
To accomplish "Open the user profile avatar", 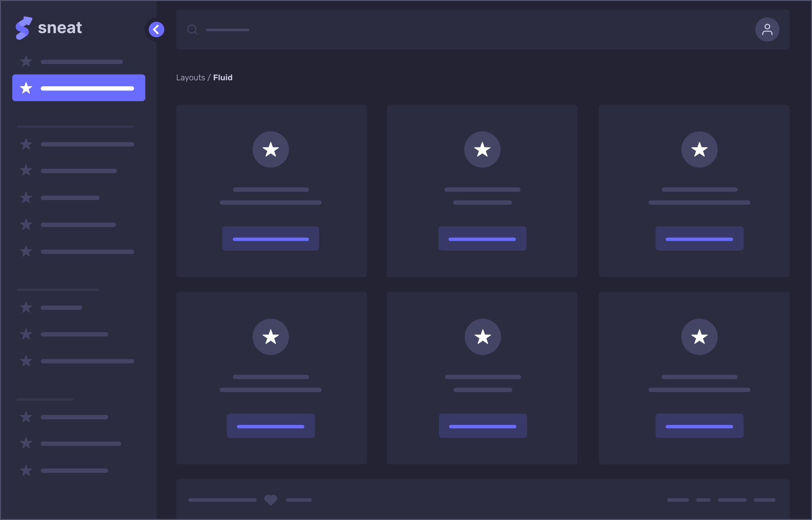I will (x=767, y=30).
